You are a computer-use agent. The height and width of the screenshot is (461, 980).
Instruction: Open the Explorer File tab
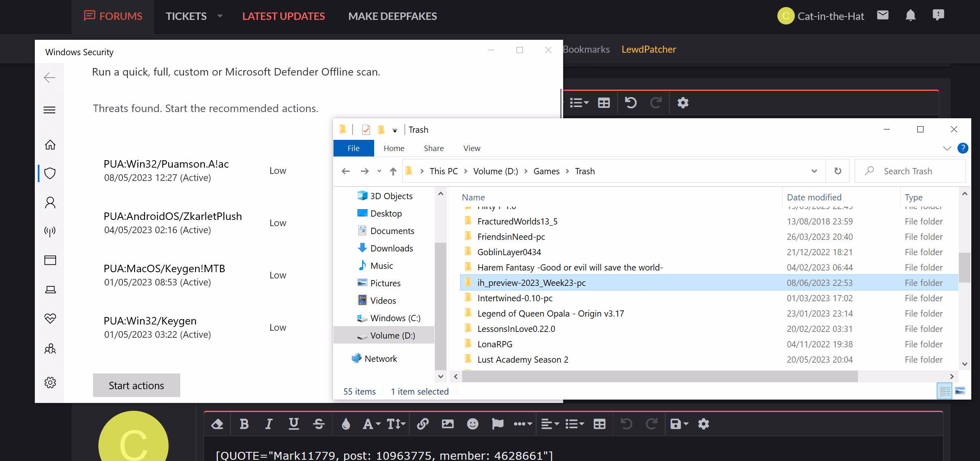pyautogui.click(x=353, y=148)
